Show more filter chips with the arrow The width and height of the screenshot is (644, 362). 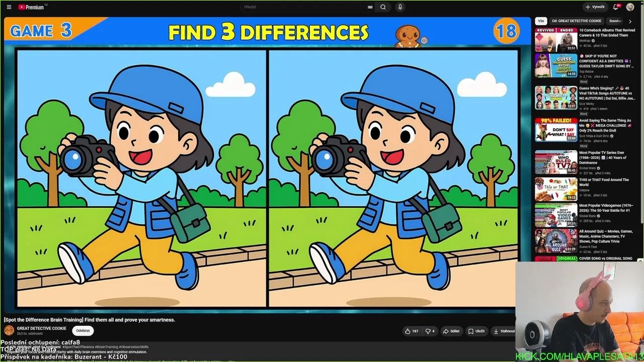click(630, 21)
